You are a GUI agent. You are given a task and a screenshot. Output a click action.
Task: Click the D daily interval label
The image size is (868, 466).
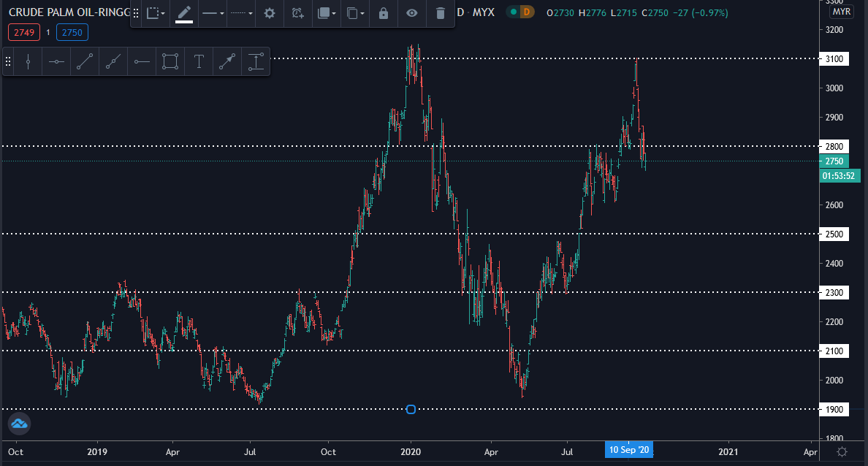[x=459, y=12]
